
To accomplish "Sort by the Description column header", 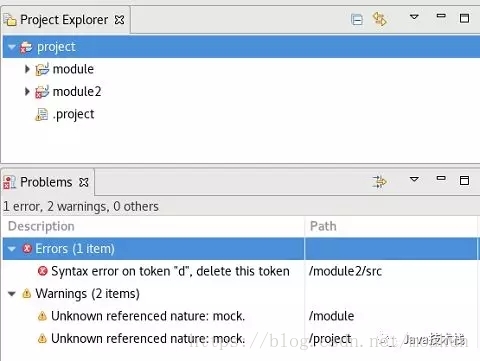I will point(153,226).
